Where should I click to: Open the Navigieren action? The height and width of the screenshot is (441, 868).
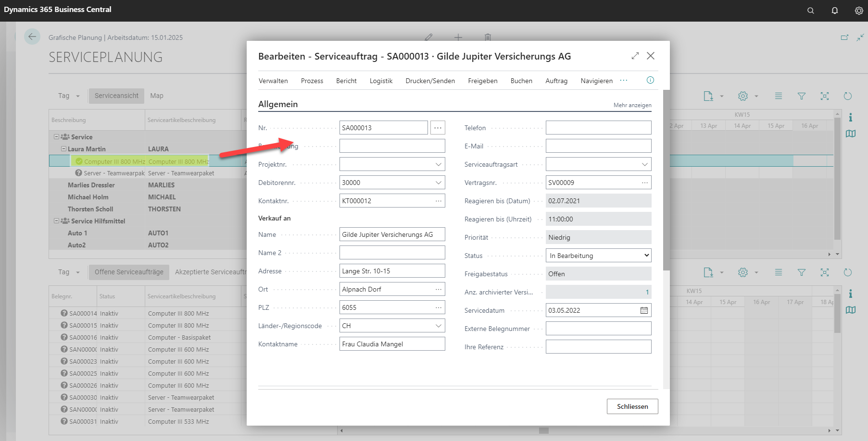[596, 81]
